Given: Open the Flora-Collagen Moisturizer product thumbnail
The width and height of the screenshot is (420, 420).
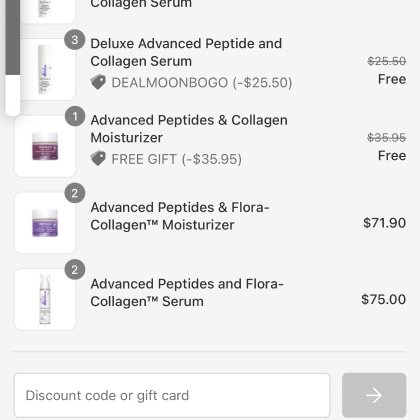Looking at the screenshot, I should (x=45, y=223).
